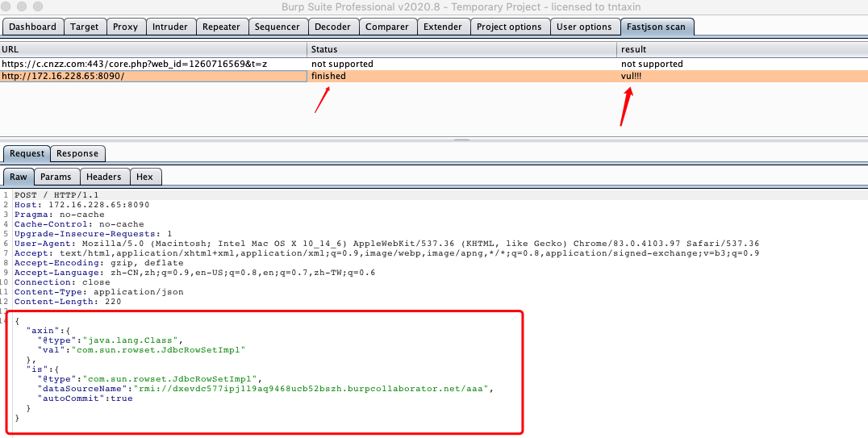Open the Comparer tab
The height and width of the screenshot is (438, 868).
tap(386, 27)
